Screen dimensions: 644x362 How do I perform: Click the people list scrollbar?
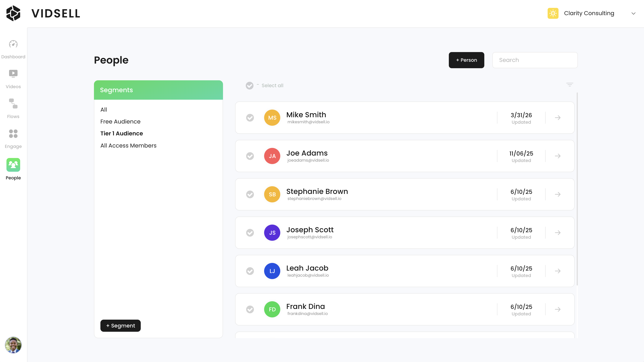(x=577, y=189)
